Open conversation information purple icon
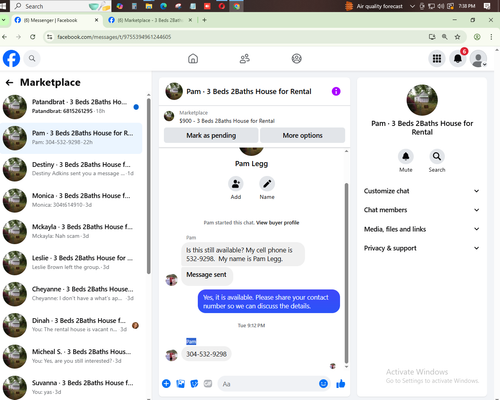The width and height of the screenshot is (500, 400). (x=336, y=91)
